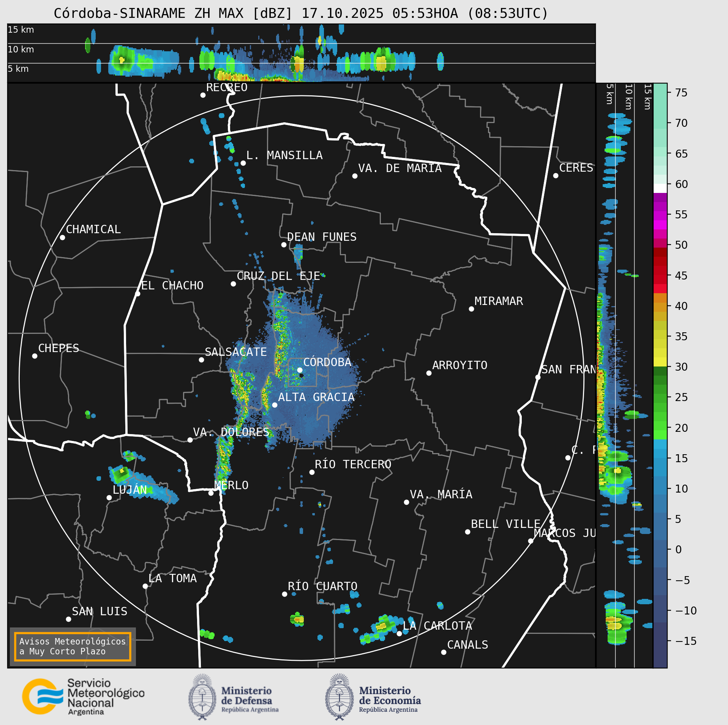Click the Córdoba-SINARAME ZH MAX radar title
The height and width of the screenshot is (725, 728).
pos(301,13)
